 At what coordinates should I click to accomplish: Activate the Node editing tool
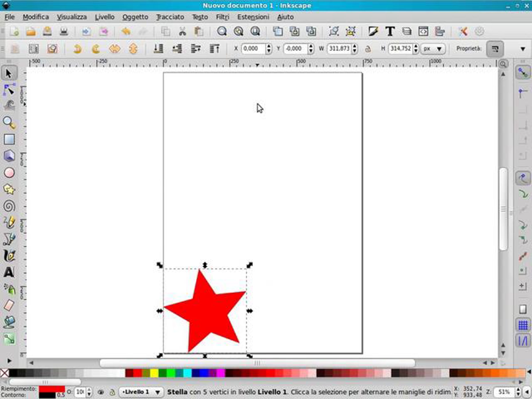(x=9, y=90)
